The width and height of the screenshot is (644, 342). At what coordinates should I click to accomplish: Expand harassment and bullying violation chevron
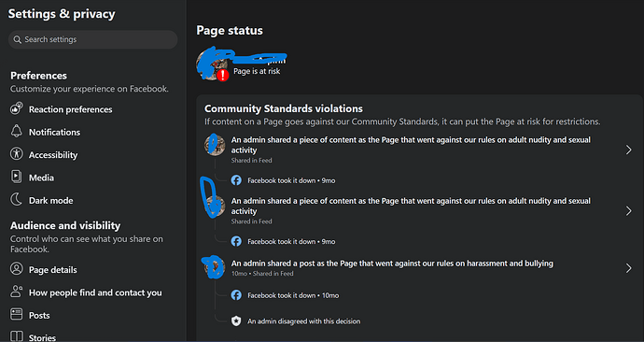pyautogui.click(x=628, y=268)
